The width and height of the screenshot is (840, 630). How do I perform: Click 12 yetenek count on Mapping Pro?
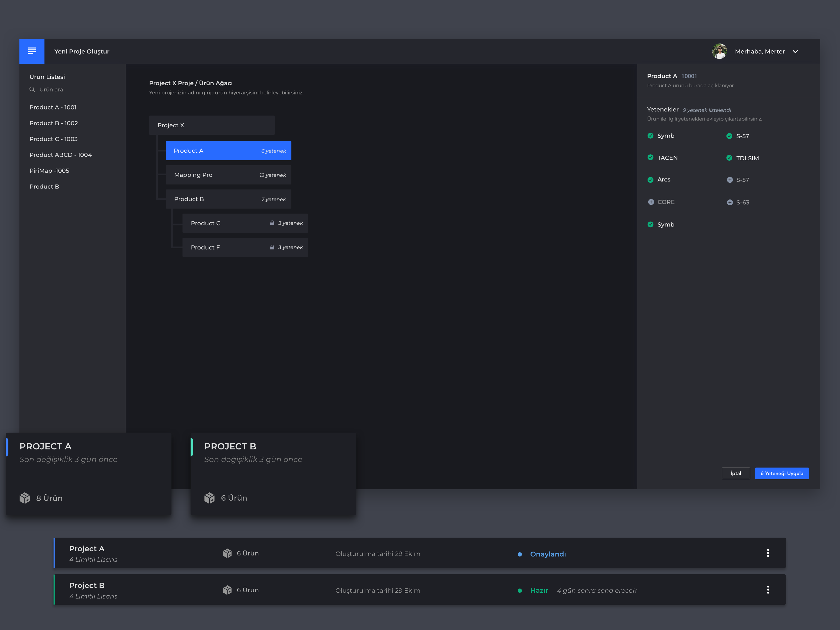click(x=273, y=175)
